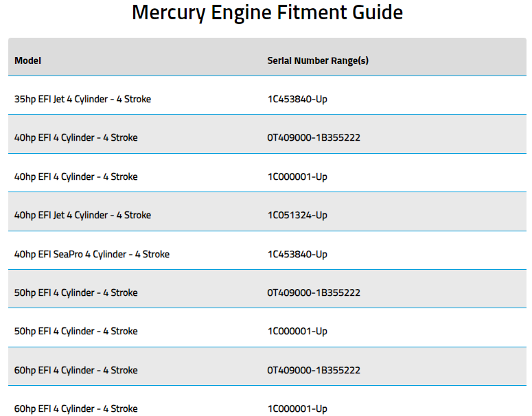
Task: Click the first 50hp EFI 4 Cylinder row
Action: coord(76,293)
